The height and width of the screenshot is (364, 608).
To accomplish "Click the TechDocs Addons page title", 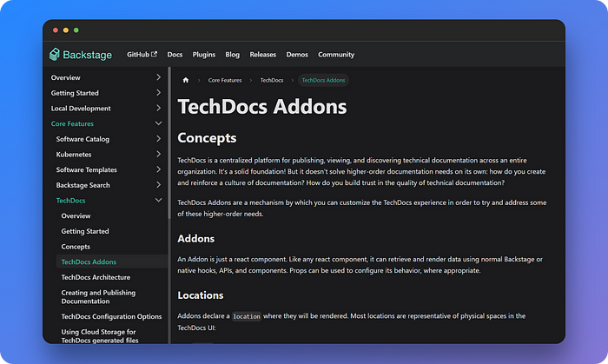I will coord(262,107).
